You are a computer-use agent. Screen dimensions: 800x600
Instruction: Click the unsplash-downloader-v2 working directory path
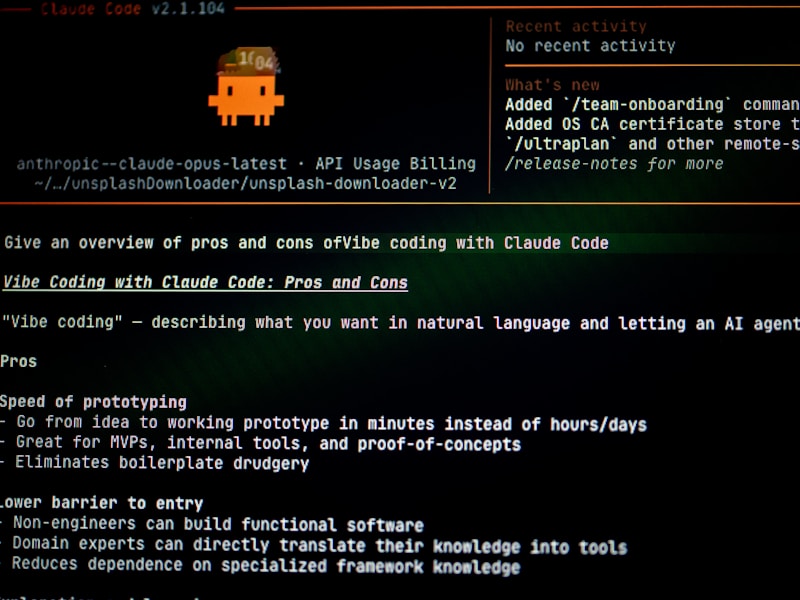[245, 184]
